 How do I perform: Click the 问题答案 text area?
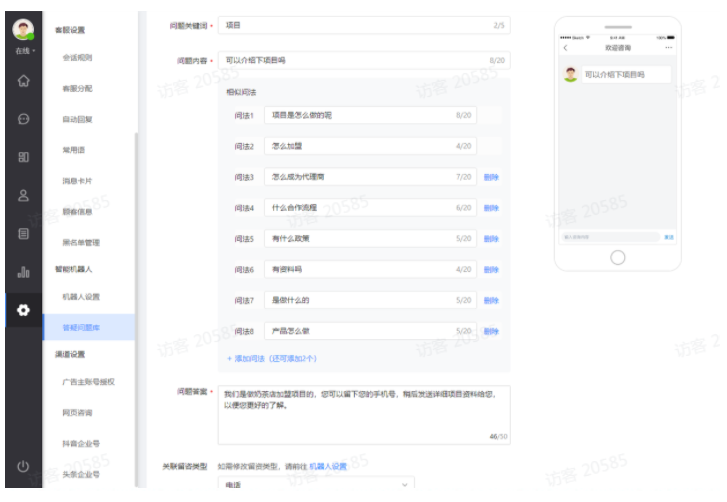click(364, 415)
